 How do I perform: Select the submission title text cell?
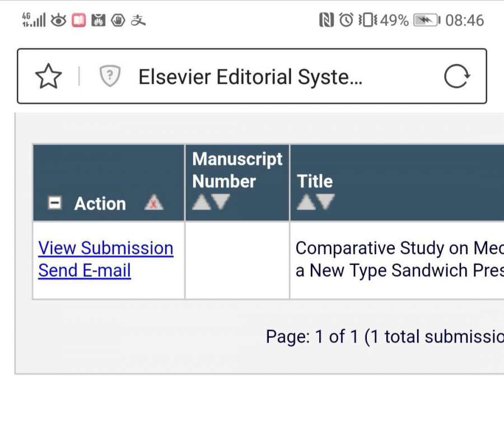point(399,259)
